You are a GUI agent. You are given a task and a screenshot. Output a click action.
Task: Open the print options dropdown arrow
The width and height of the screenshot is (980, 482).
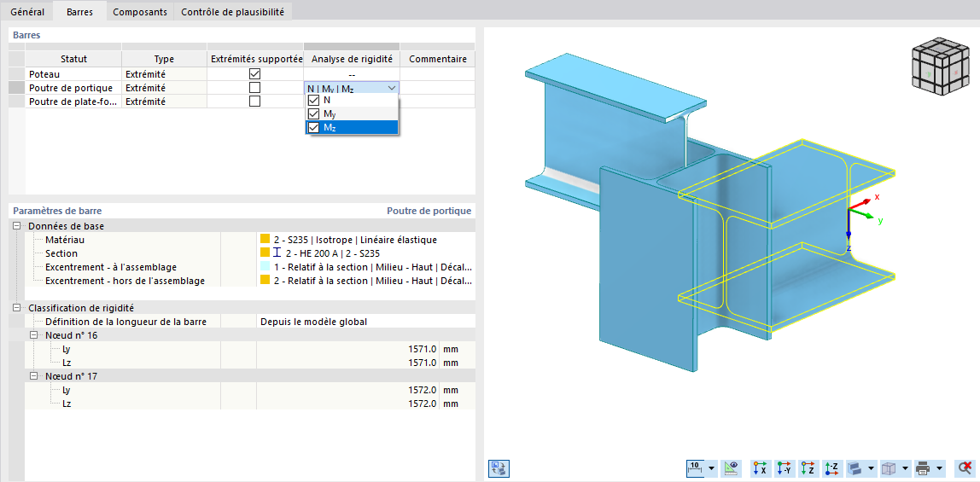click(x=939, y=468)
